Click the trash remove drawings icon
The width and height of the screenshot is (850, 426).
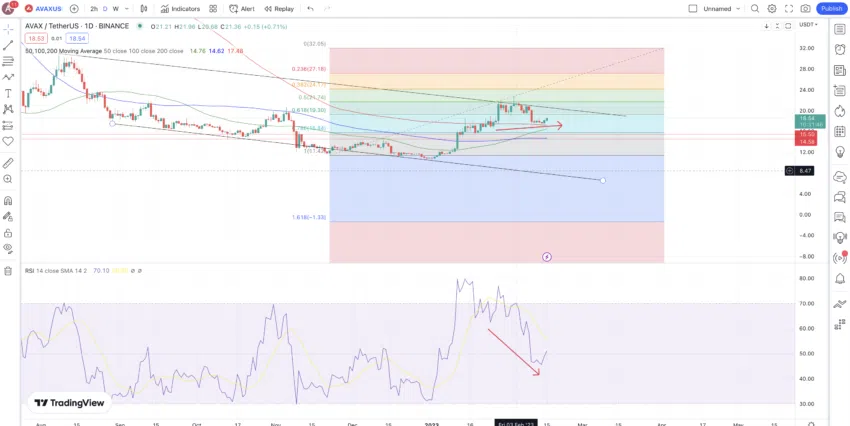pyautogui.click(x=8, y=271)
